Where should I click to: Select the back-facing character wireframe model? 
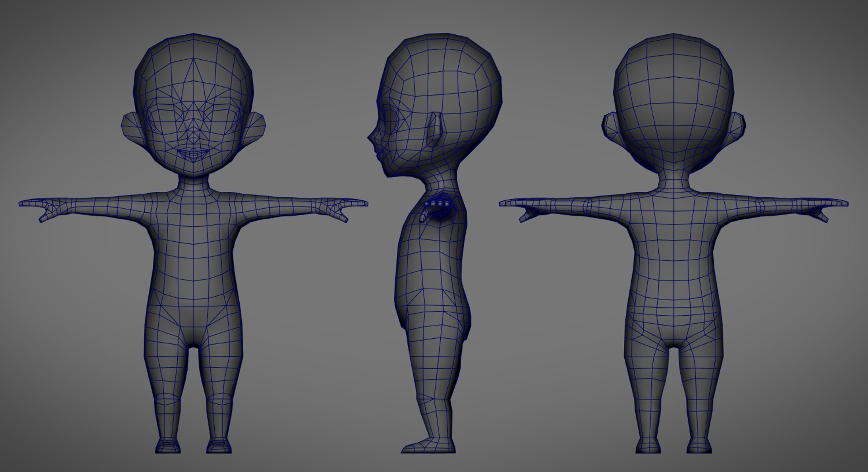(674, 244)
